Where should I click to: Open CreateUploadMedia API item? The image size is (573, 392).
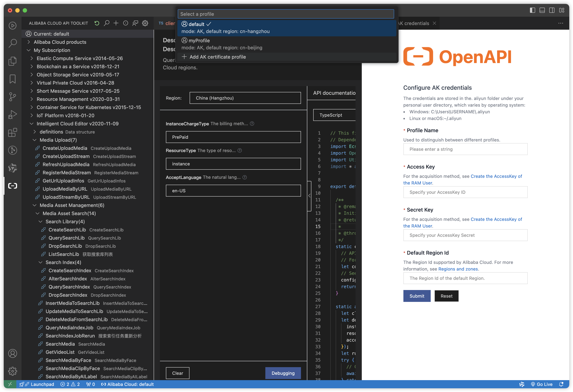click(88, 148)
